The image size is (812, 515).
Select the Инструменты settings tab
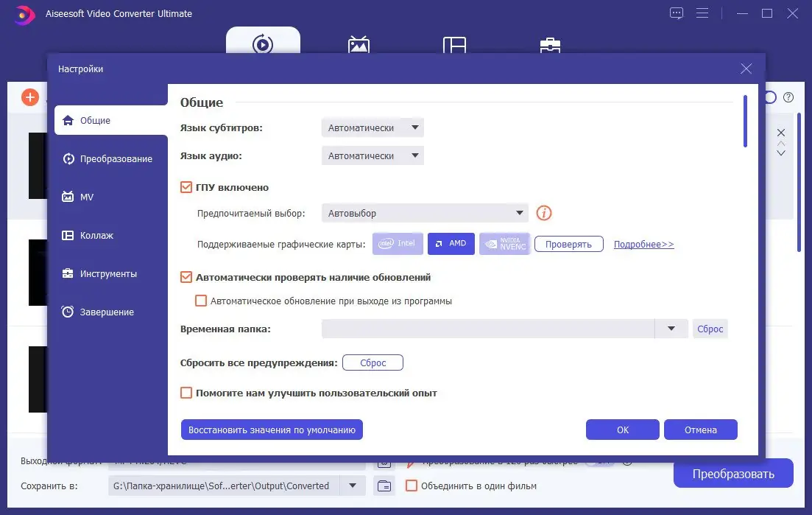[x=111, y=273]
